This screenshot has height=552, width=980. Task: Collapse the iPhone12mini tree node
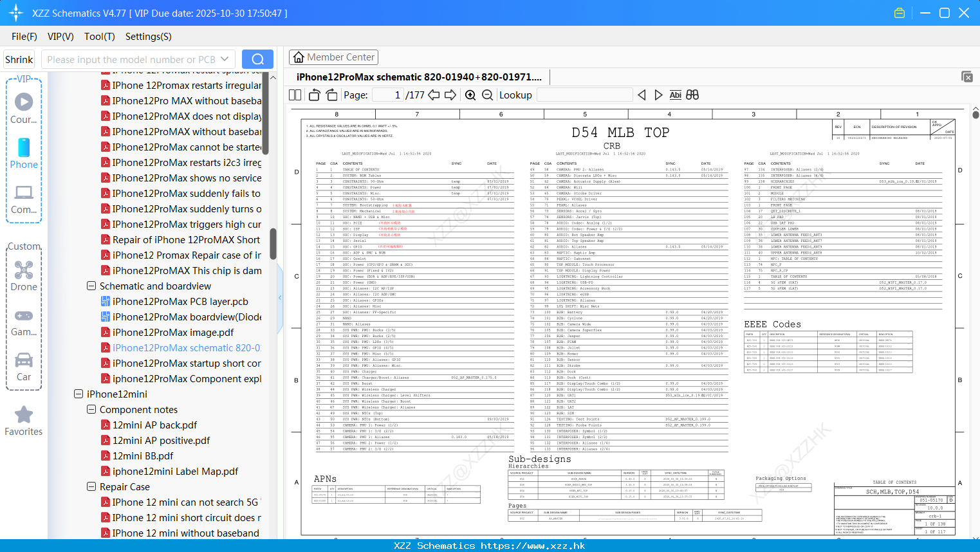(79, 394)
